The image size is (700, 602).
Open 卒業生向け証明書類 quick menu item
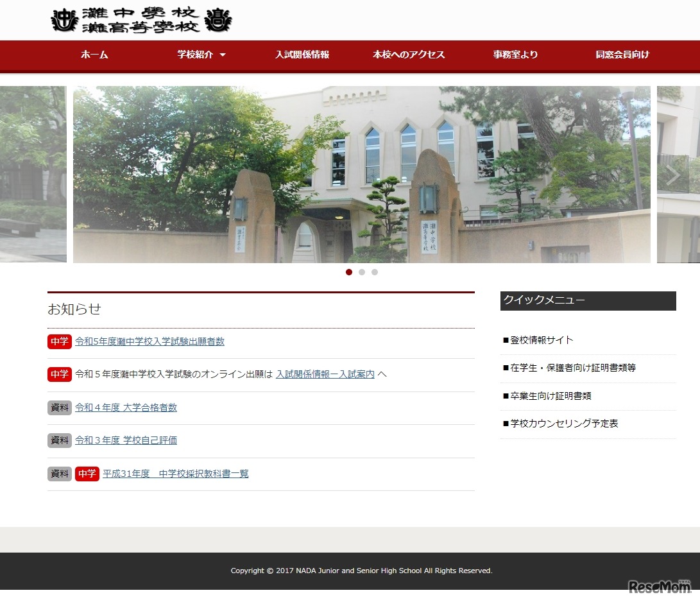click(547, 396)
